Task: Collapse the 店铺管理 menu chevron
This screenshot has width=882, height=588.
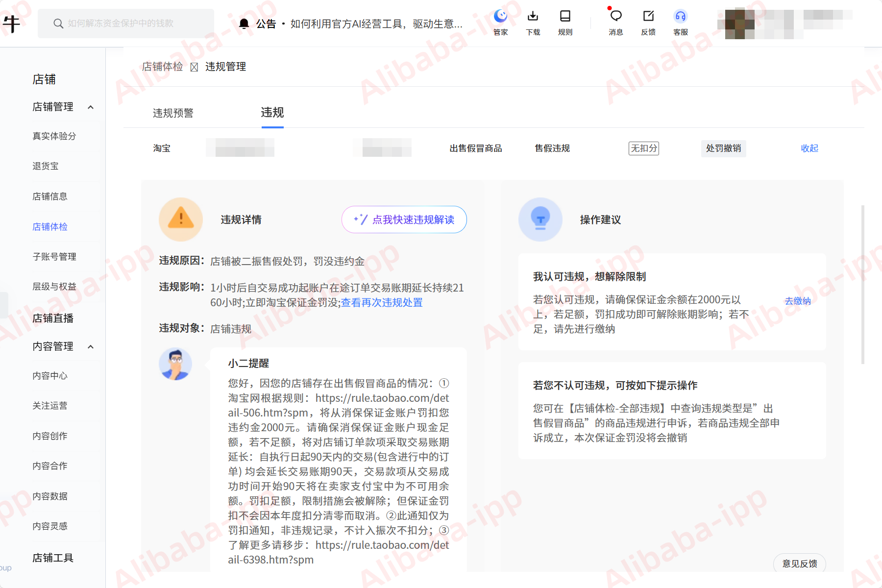Action: pyautogui.click(x=91, y=107)
